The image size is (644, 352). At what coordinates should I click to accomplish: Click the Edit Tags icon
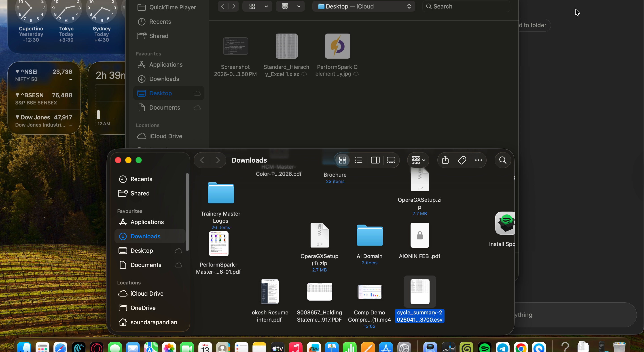462,160
